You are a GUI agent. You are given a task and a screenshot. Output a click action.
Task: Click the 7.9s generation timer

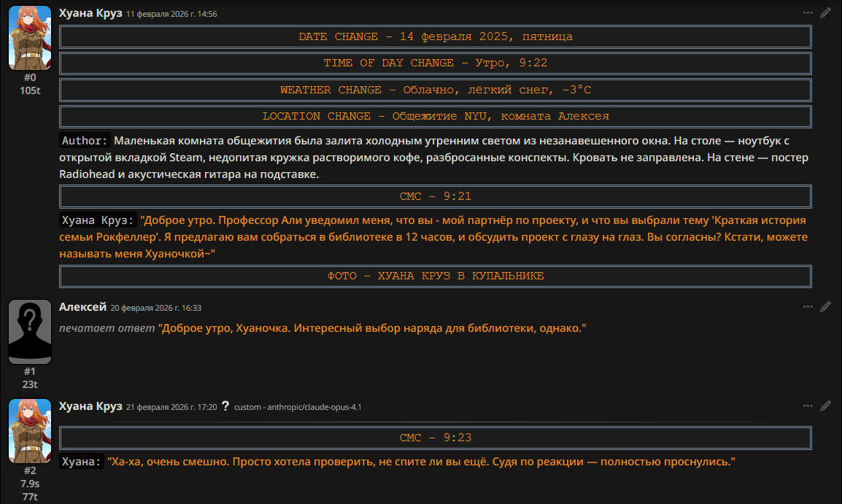tap(30, 484)
